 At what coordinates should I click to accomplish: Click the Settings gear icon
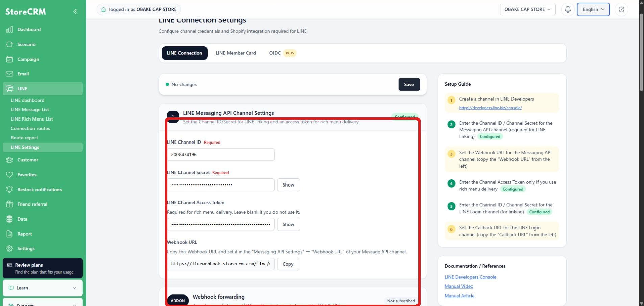9,249
